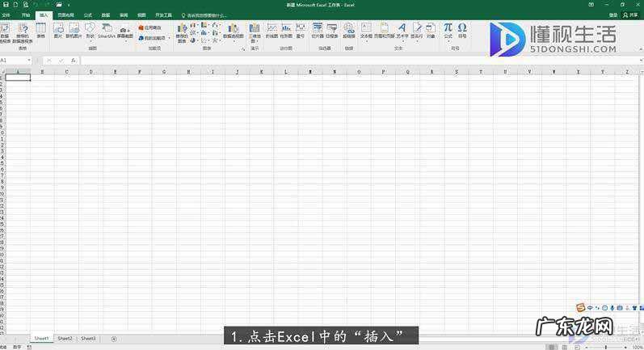Insert an Object (对象)
The width and height of the screenshot is (644, 350).
tap(431, 31)
